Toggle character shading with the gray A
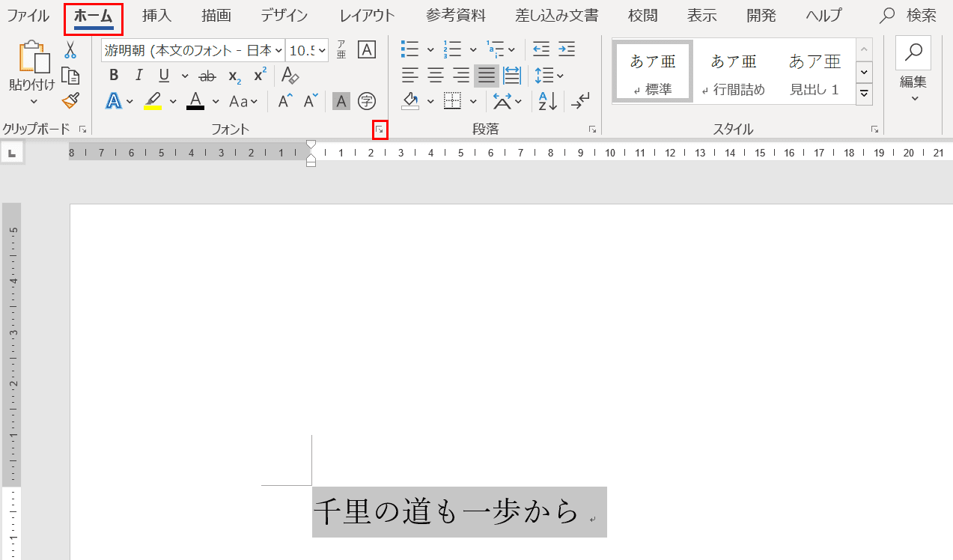The height and width of the screenshot is (560, 953). [x=341, y=101]
